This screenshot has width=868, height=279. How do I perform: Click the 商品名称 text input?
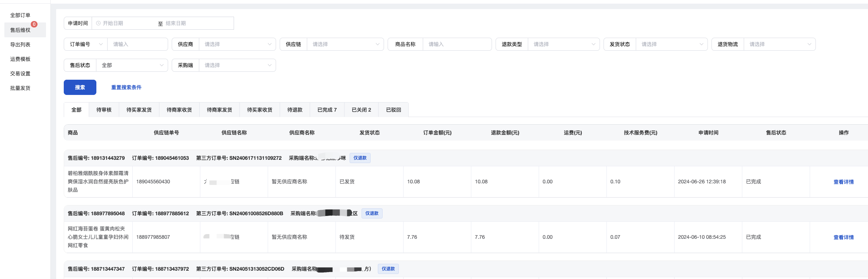456,44
